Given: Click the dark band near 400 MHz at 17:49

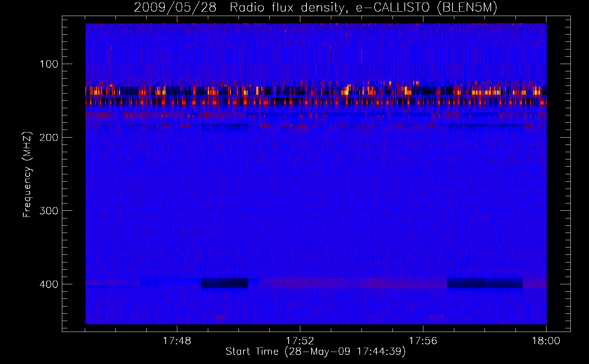Looking at the screenshot, I should [225, 283].
